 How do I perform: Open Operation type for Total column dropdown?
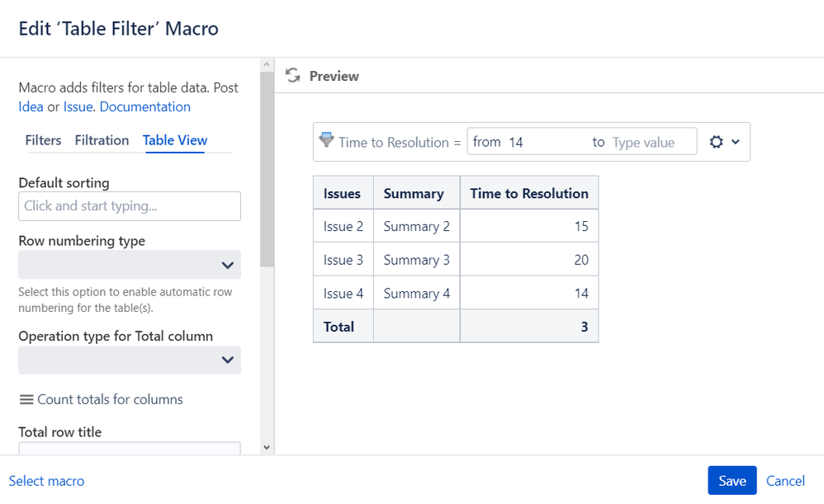(x=130, y=360)
